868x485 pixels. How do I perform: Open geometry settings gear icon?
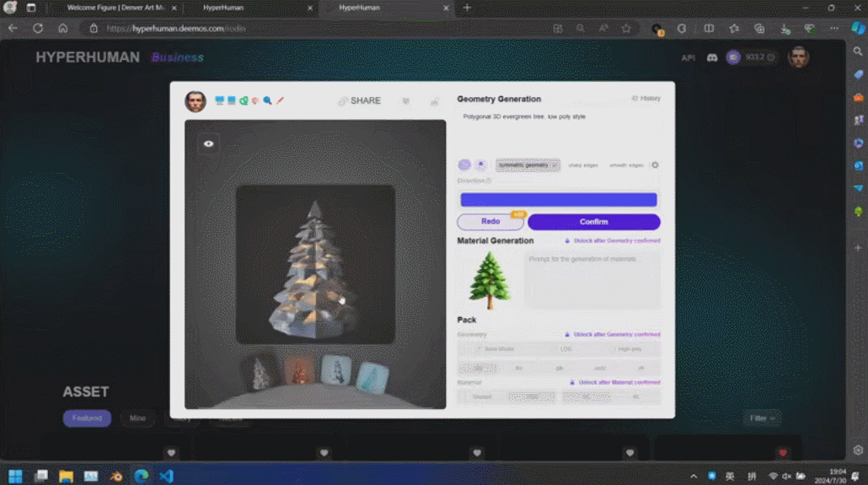click(x=655, y=165)
